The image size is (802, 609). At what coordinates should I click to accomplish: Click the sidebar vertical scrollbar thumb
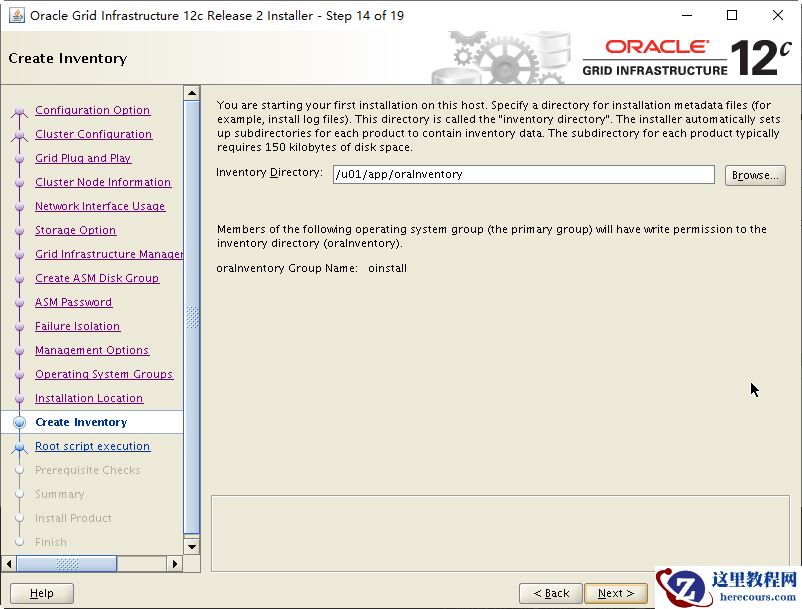(192, 317)
